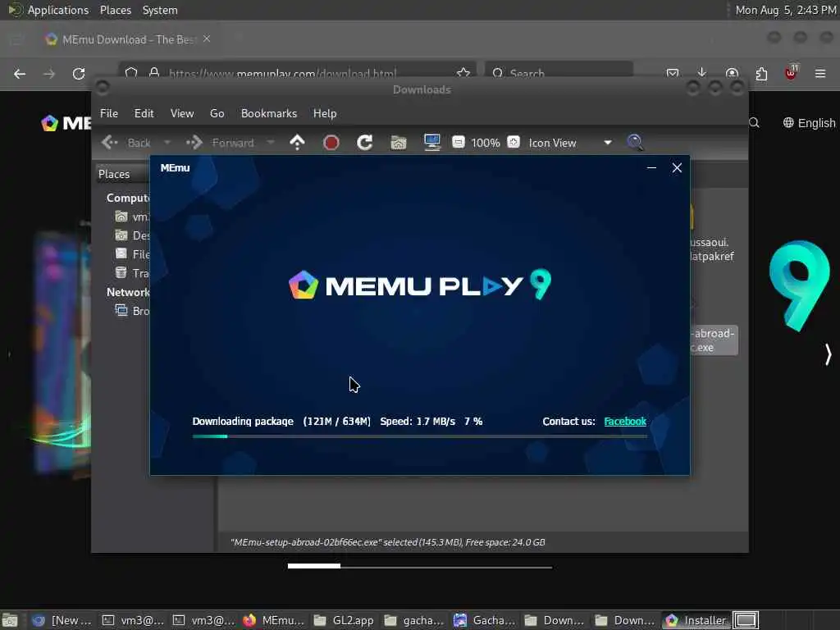Open file manager search magnifier icon
Viewport: 840px width, 630px height.
tap(636, 143)
